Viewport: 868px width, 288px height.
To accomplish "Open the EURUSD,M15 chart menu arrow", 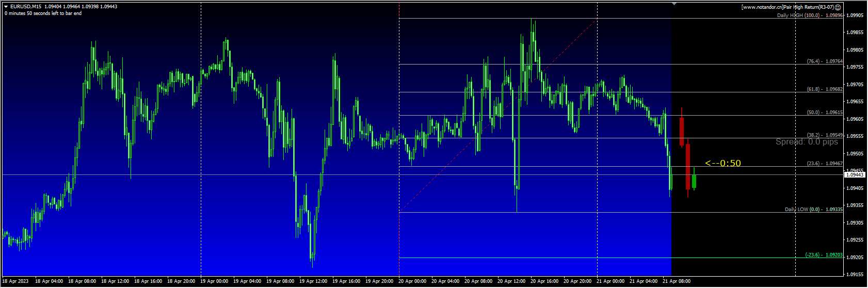I will pos(6,7).
